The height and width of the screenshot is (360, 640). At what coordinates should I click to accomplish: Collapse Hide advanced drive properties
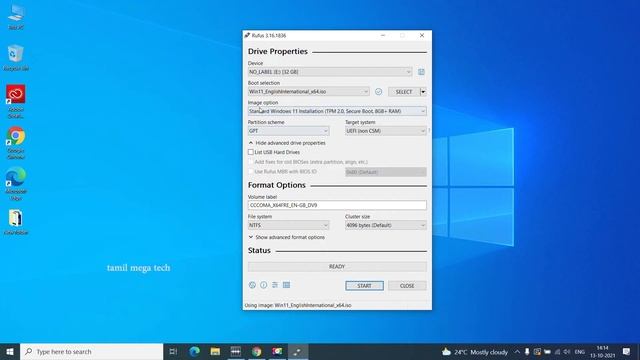(x=287, y=143)
